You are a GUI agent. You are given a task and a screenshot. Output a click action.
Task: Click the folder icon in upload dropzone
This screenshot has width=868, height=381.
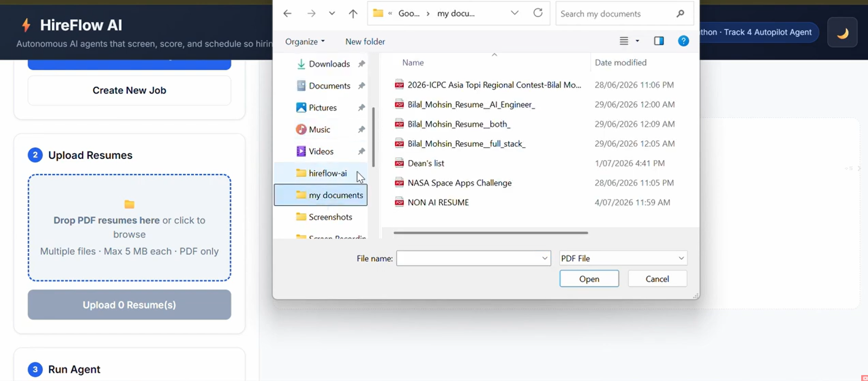click(x=130, y=204)
